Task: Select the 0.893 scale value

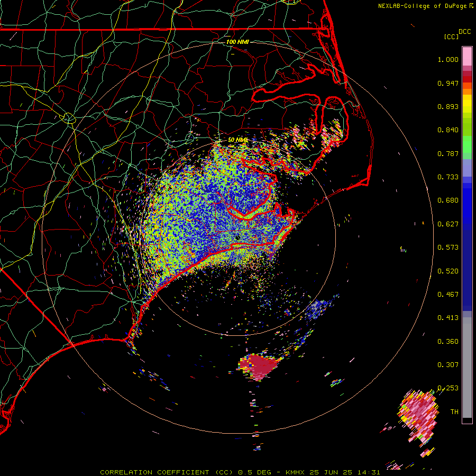Action: (448, 106)
